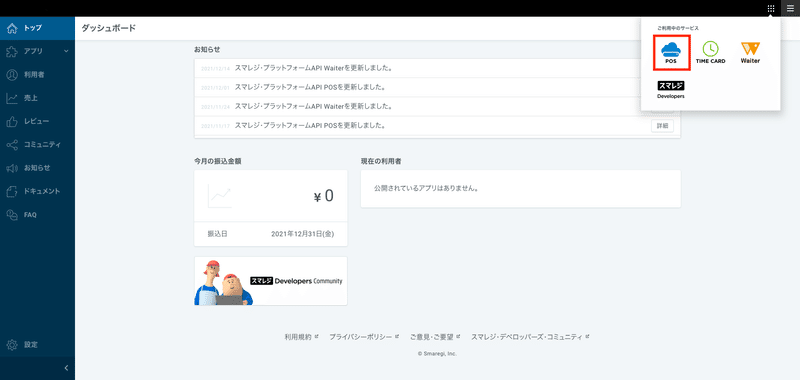This screenshot has height=380, width=800.
Task: Open Smaregi Developers service
Action: point(671,90)
